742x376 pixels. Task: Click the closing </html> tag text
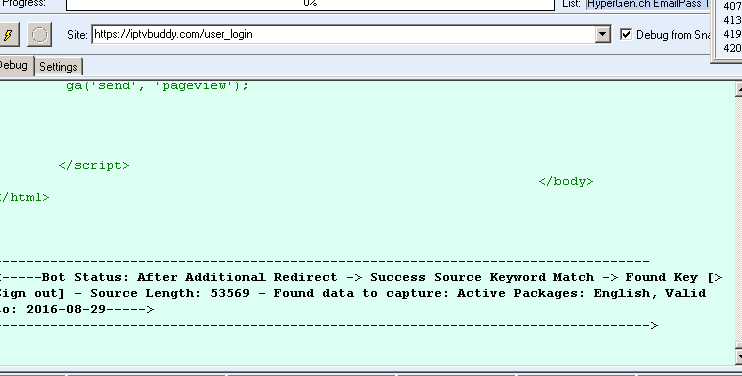tap(24, 198)
